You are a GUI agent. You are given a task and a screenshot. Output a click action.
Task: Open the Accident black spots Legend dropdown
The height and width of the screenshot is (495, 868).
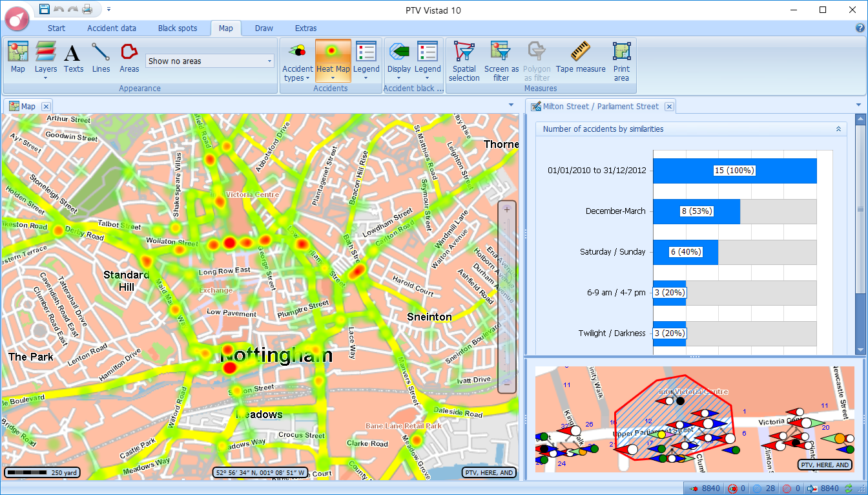coord(428,61)
